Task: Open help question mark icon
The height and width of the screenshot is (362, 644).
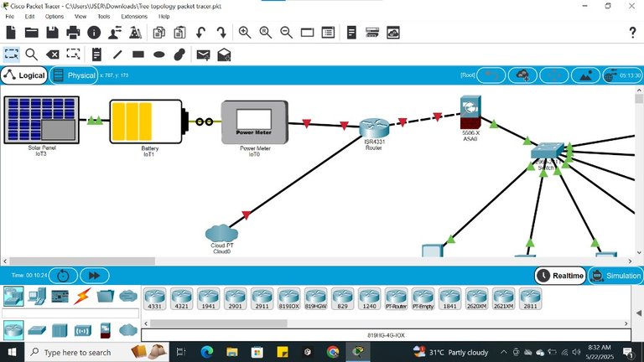Action: click(632, 33)
